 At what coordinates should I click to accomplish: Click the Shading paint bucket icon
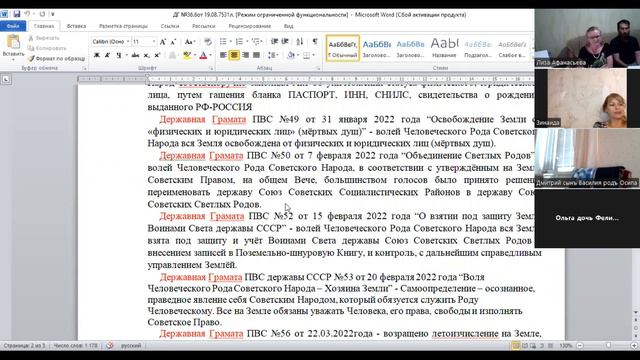tap(291, 55)
